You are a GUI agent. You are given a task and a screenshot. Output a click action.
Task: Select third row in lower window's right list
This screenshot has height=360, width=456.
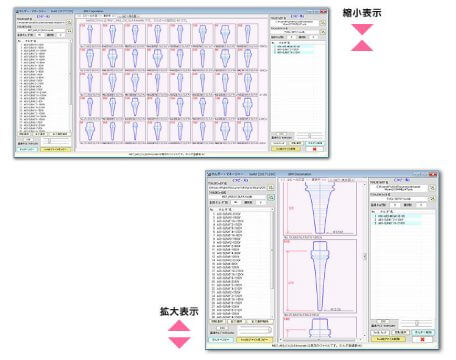point(397,223)
